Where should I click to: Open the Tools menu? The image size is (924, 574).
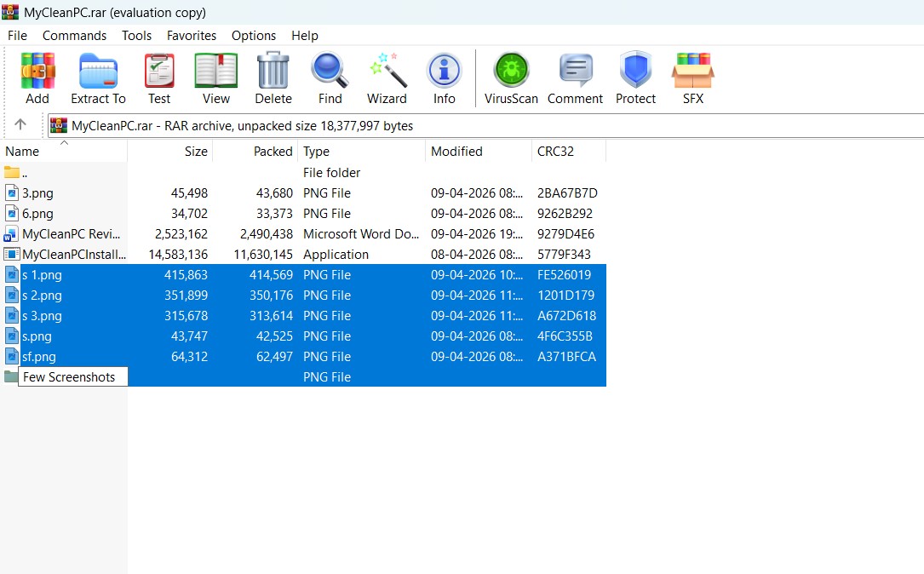click(137, 36)
